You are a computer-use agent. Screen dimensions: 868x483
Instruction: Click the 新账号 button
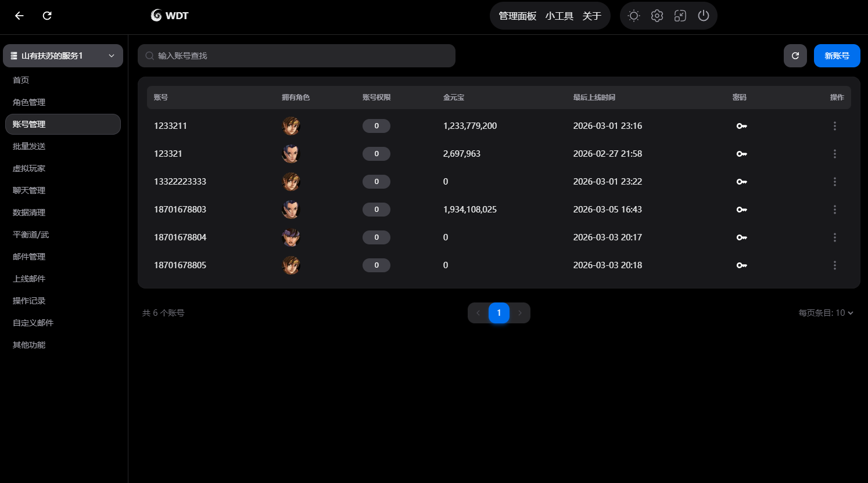[837, 56]
